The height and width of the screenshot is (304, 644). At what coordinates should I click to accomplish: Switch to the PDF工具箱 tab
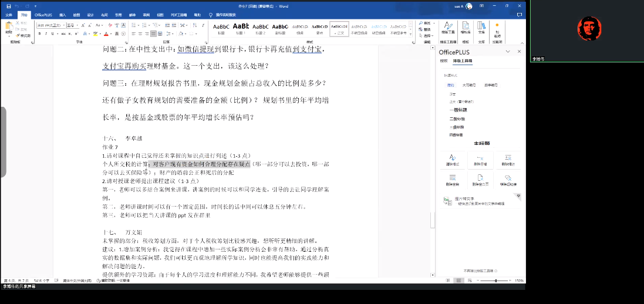[x=178, y=15]
